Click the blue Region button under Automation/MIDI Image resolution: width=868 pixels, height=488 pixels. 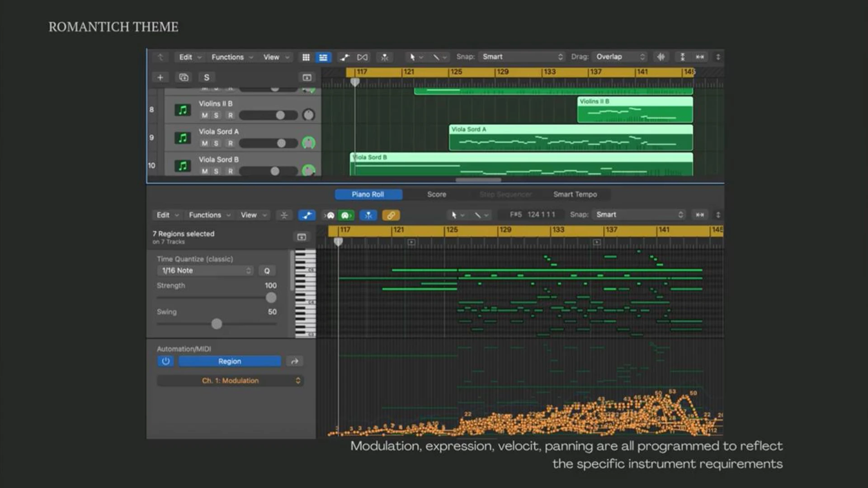pos(230,361)
